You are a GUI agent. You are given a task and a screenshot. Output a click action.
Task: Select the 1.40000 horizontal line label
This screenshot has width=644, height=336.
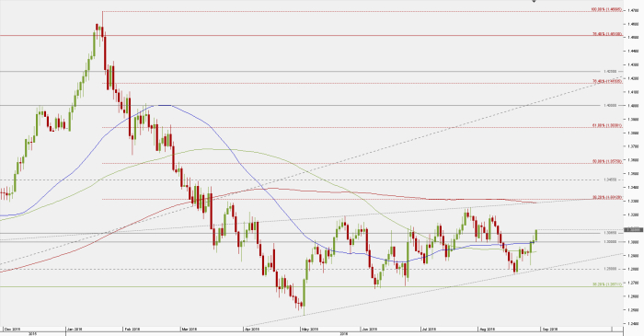click(610, 105)
